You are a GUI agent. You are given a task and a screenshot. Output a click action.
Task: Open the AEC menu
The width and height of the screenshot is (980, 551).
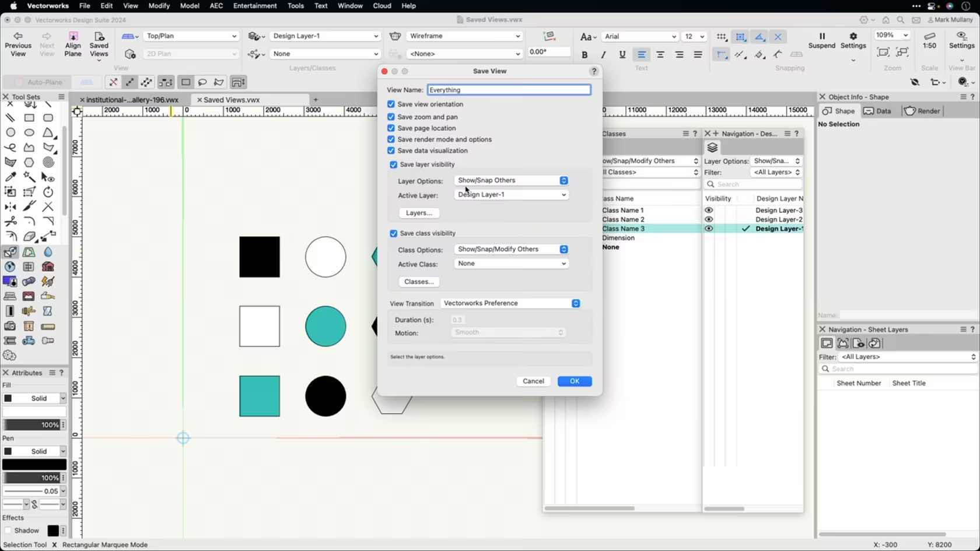[x=216, y=6]
